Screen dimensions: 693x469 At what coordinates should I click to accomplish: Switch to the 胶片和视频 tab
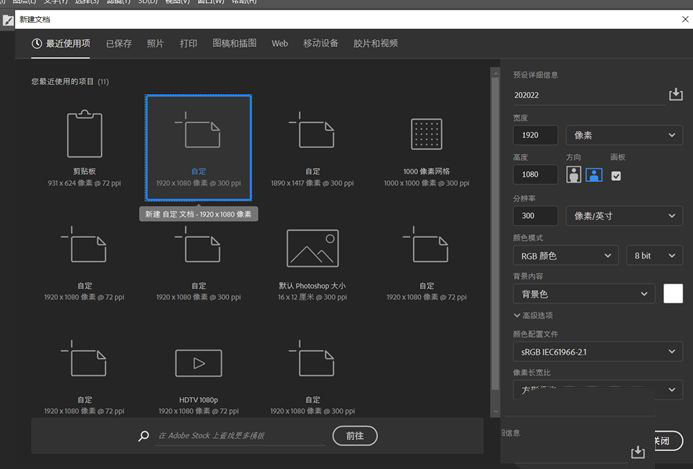[x=375, y=43]
